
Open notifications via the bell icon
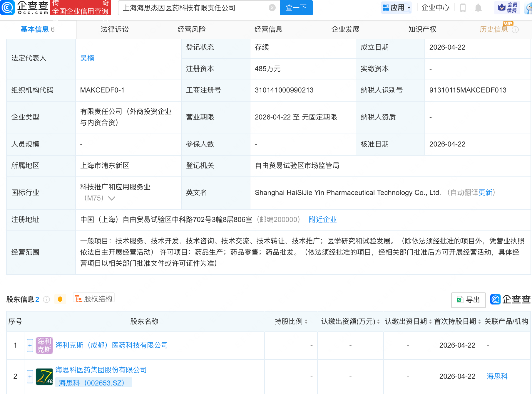(x=478, y=8)
